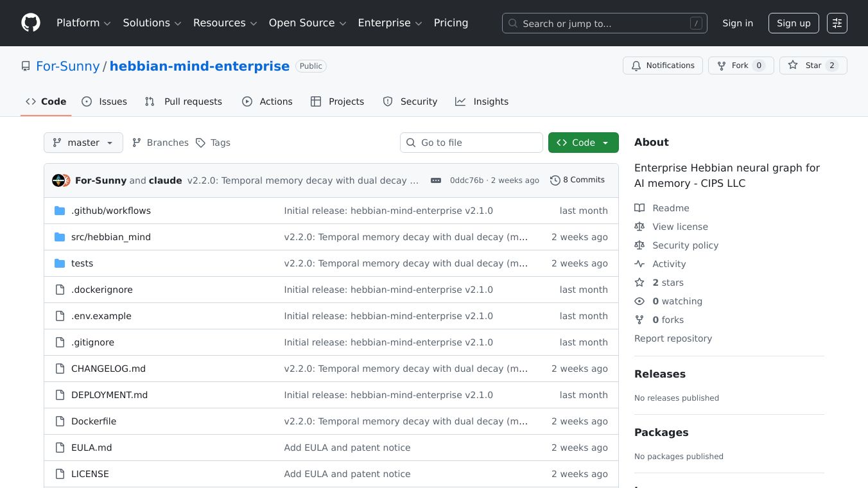Switch to the Pull requests tab
The width and height of the screenshot is (868, 488).
pyautogui.click(x=184, y=101)
